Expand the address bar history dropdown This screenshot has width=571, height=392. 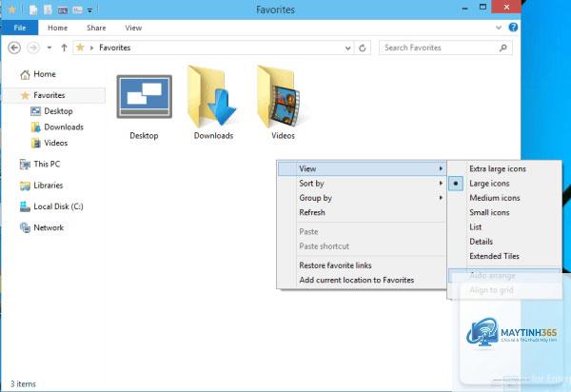tap(347, 48)
